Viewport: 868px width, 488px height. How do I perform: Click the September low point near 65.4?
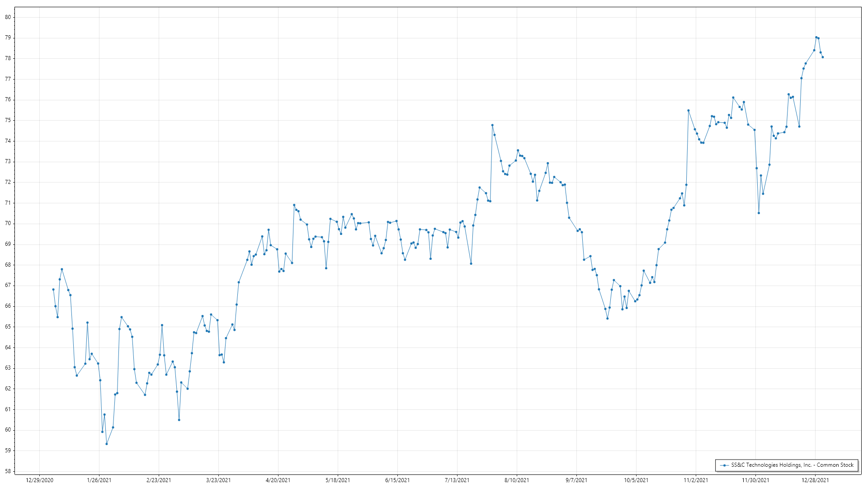tap(608, 319)
